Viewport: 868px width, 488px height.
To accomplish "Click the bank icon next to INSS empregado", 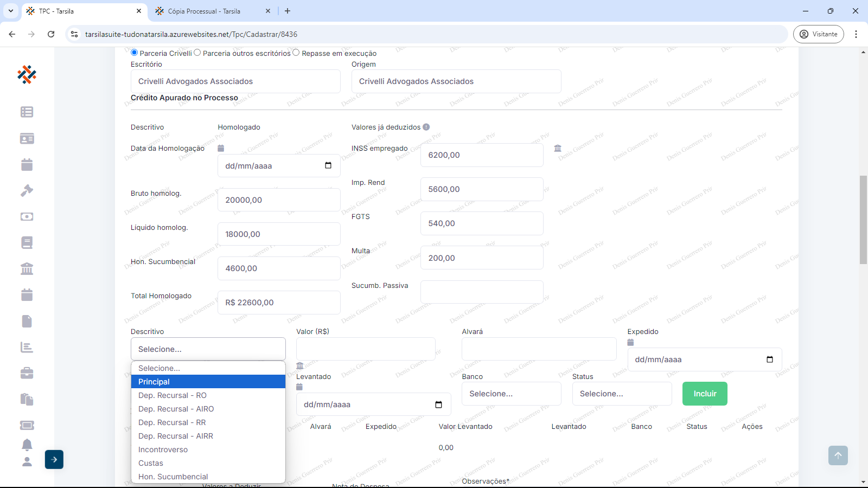I will pyautogui.click(x=558, y=148).
